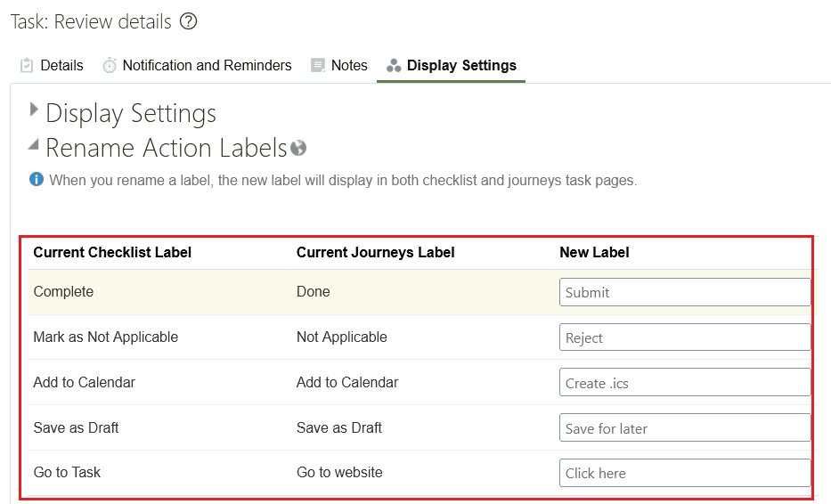Open the Notes tab
831x504 pixels.
click(349, 65)
